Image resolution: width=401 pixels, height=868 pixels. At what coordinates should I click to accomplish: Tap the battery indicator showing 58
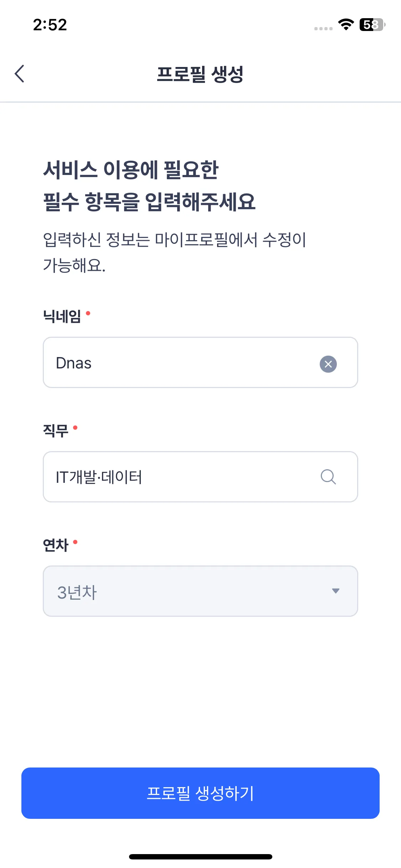[372, 25]
